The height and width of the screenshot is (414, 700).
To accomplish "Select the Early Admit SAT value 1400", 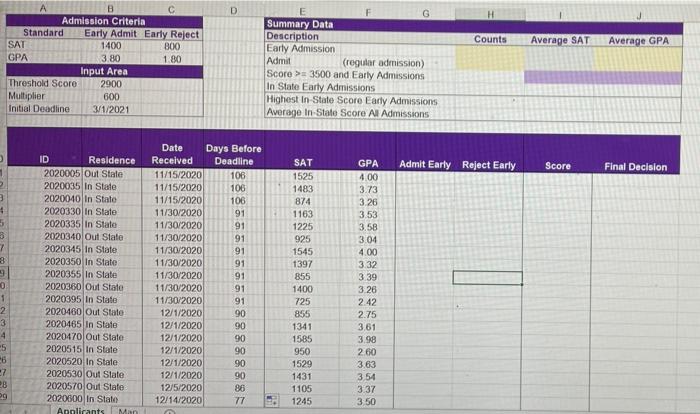I will click(111, 46).
